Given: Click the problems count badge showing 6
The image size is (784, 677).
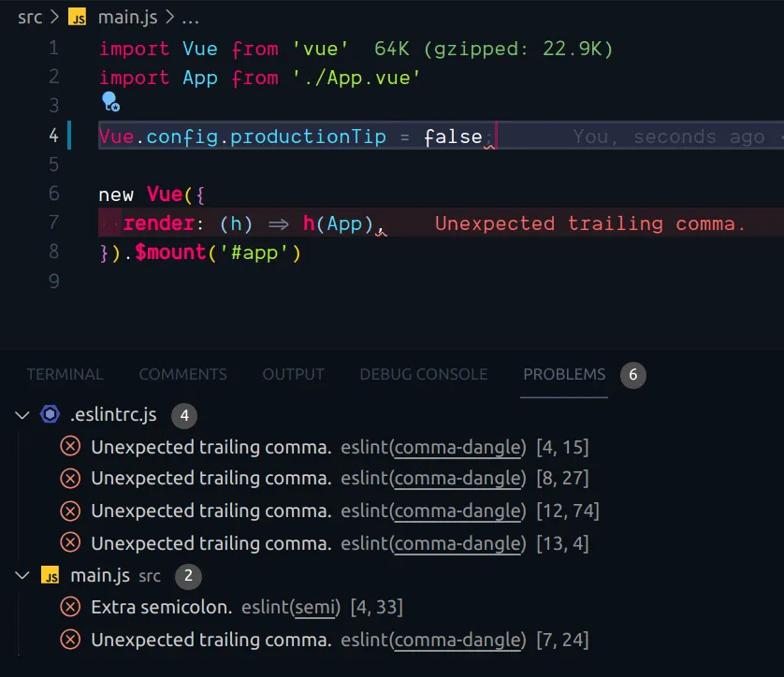Looking at the screenshot, I should [x=633, y=375].
